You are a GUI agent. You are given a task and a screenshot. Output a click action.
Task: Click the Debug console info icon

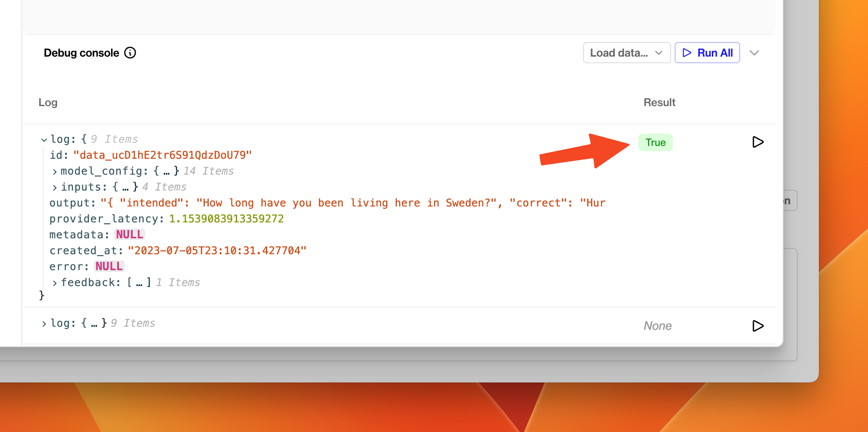click(x=130, y=53)
